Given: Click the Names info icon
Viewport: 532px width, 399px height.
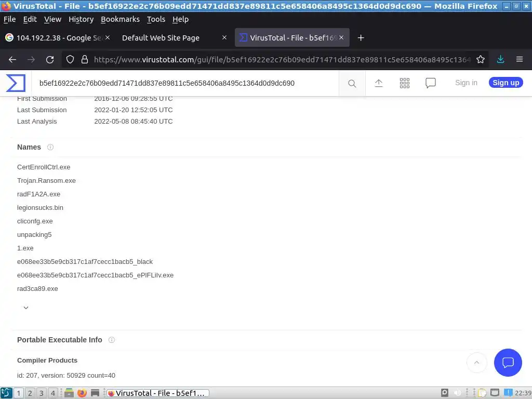Looking at the screenshot, I should (50, 147).
